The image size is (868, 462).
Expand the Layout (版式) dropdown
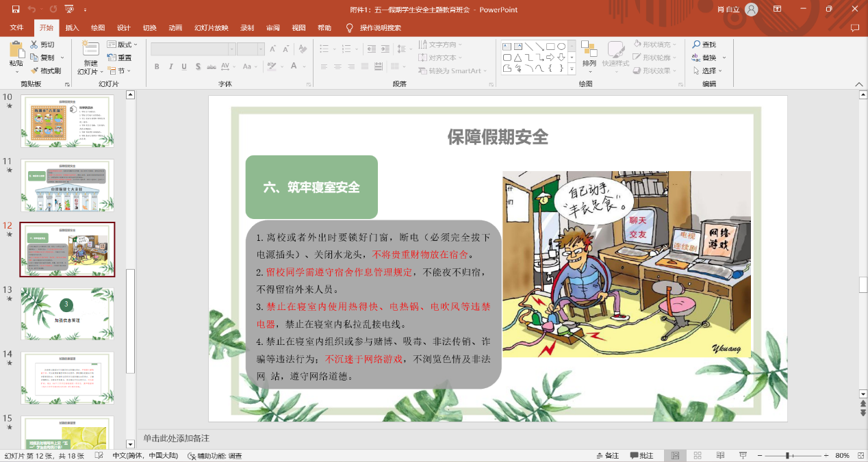click(123, 44)
